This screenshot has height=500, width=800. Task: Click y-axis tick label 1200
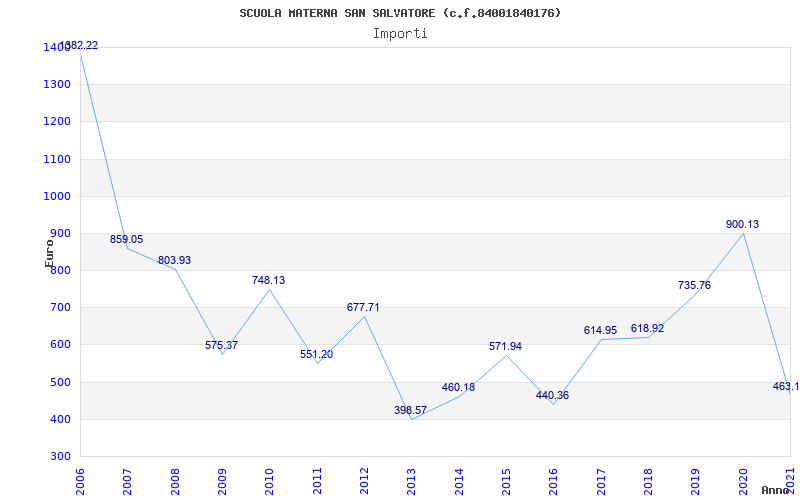click(55, 121)
